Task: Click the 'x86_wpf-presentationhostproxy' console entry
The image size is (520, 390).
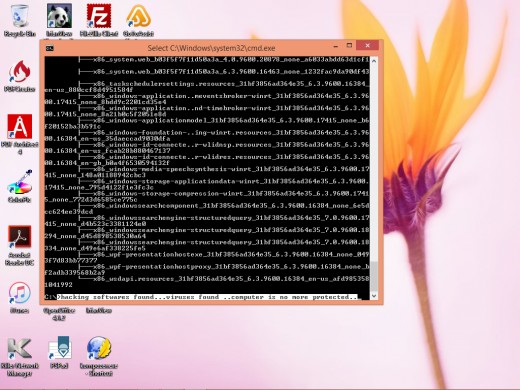Action: pyautogui.click(x=231, y=266)
